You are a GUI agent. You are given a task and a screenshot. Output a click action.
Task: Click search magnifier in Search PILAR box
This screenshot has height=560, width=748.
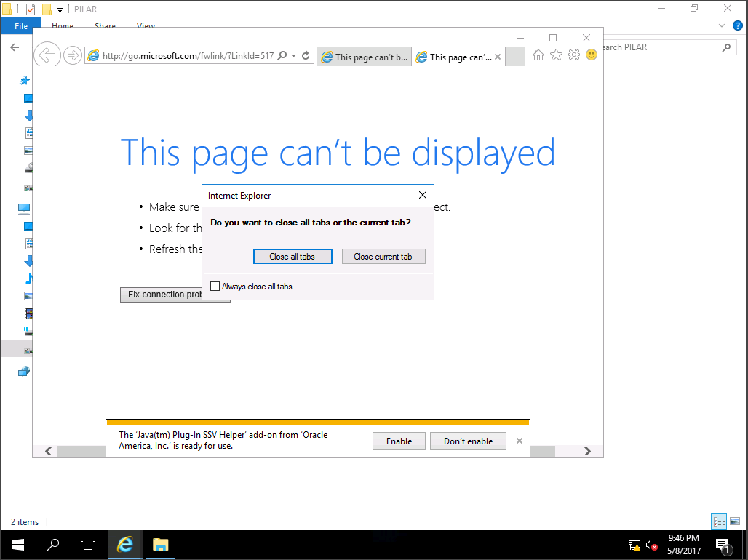coord(726,47)
